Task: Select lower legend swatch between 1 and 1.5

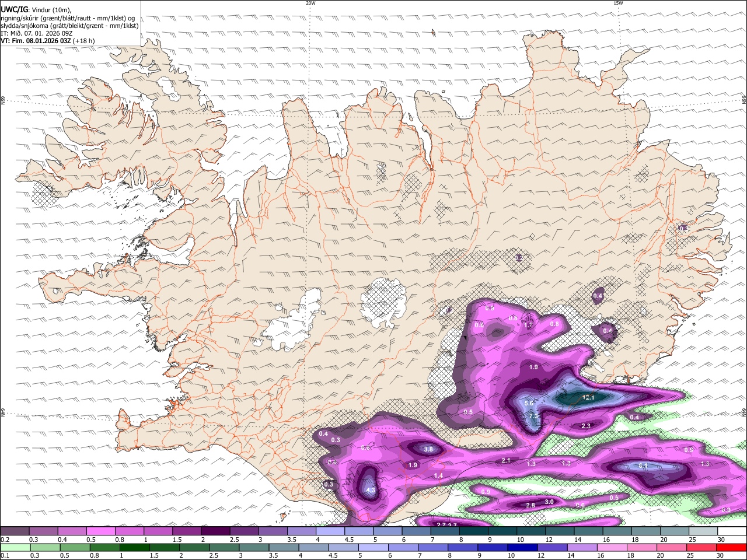Action: pos(134,547)
